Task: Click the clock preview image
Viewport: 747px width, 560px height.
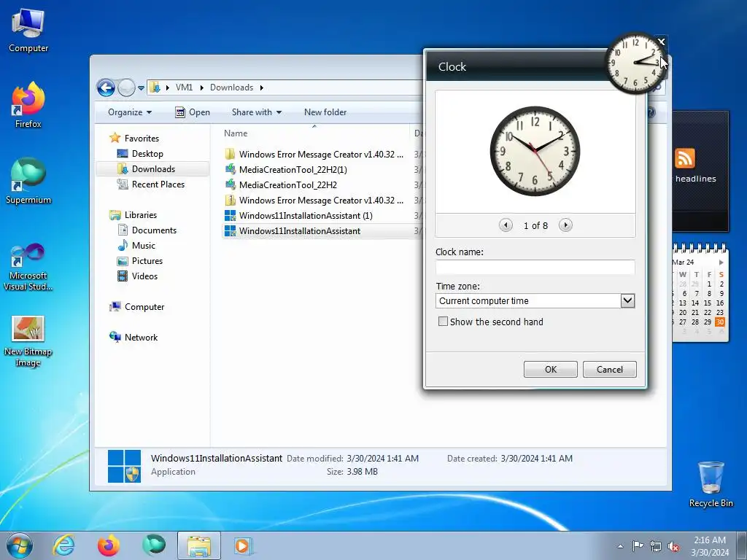Action: tap(535, 151)
